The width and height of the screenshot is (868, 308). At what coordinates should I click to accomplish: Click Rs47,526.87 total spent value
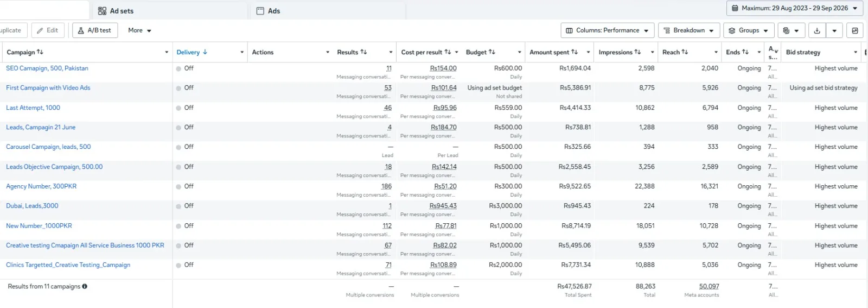(x=575, y=286)
